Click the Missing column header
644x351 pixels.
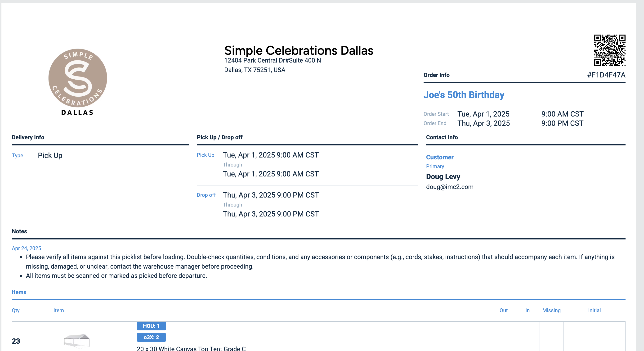[x=551, y=310]
